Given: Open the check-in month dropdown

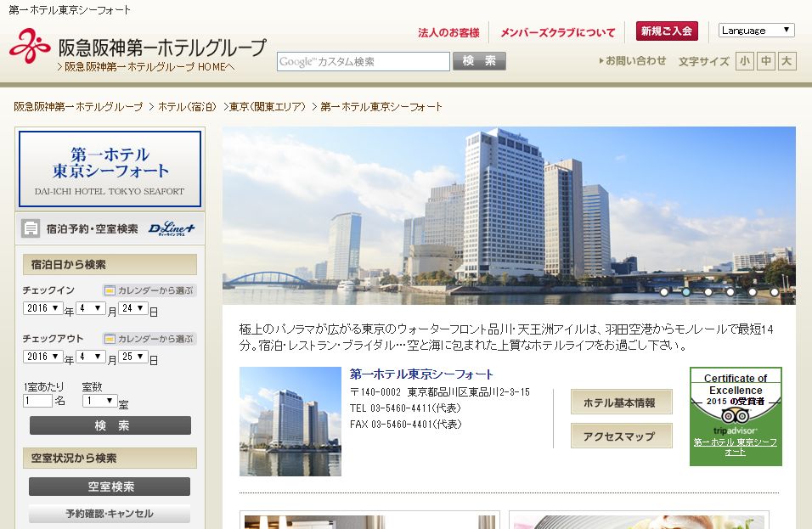Looking at the screenshot, I should [91, 308].
